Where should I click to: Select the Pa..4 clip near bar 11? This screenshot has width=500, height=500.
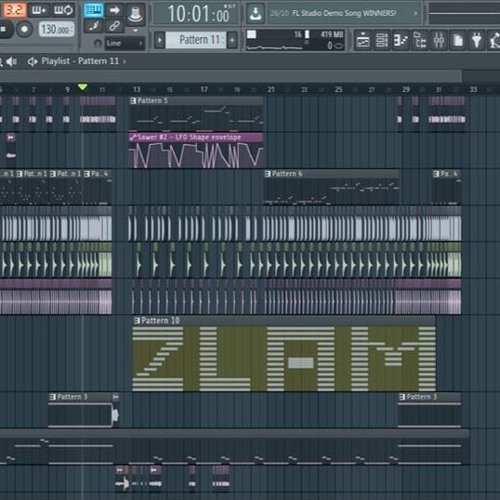click(97, 187)
